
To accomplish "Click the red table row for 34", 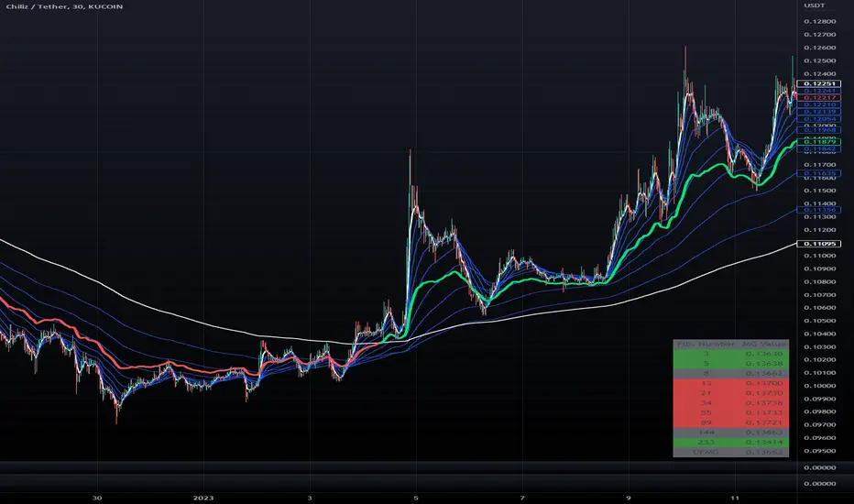I will click(731, 402).
